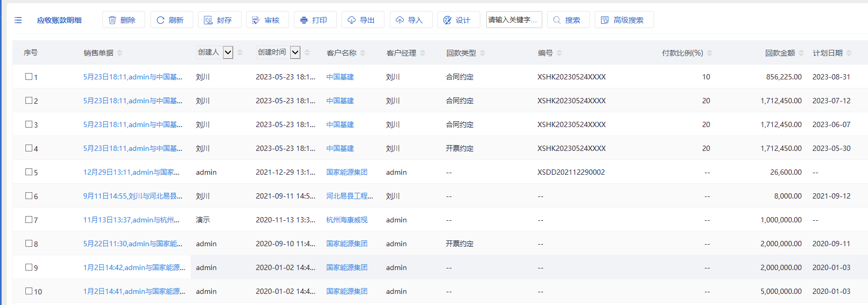The width and height of the screenshot is (868, 305).
Task: Tick the checkbox for row 2
Action: click(x=29, y=100)
